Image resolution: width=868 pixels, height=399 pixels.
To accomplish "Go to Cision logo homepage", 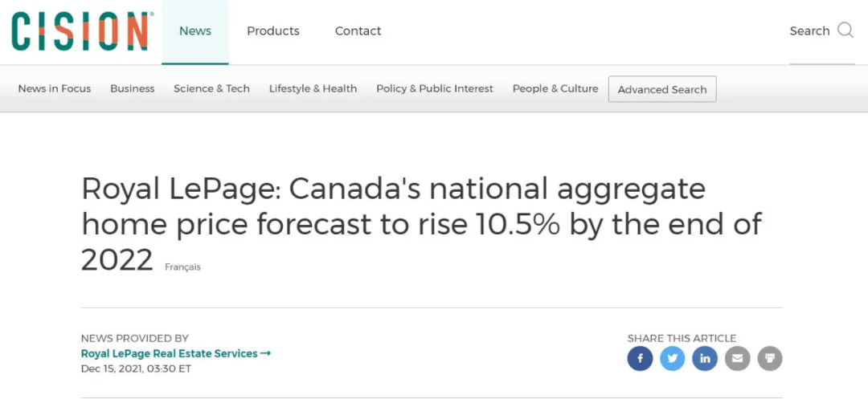I will pyautogui.click(x=80, y=31).
